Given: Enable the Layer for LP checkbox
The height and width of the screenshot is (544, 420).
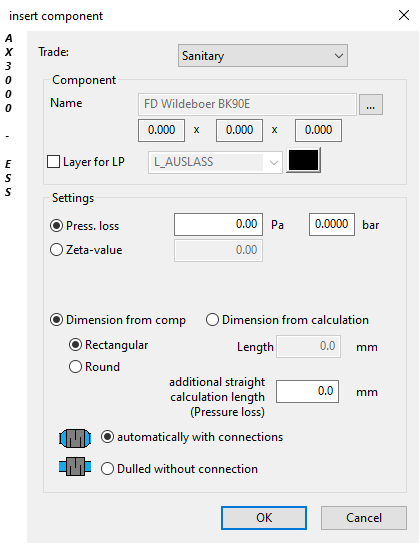Looking at the screenshot, I should tap(53, 162).
